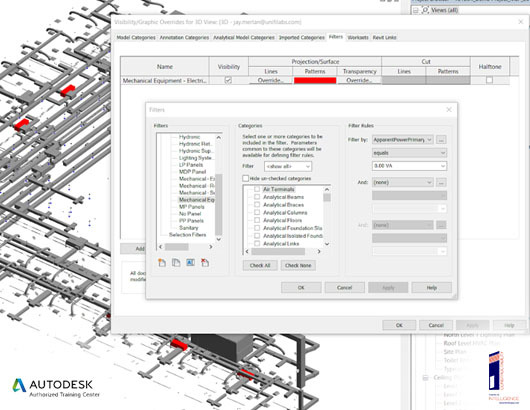The height and width of the screenshot is (410, 530).
Task: Click OK in the Visibility/Graphic Overrides dialog
Action: [399, 325]
